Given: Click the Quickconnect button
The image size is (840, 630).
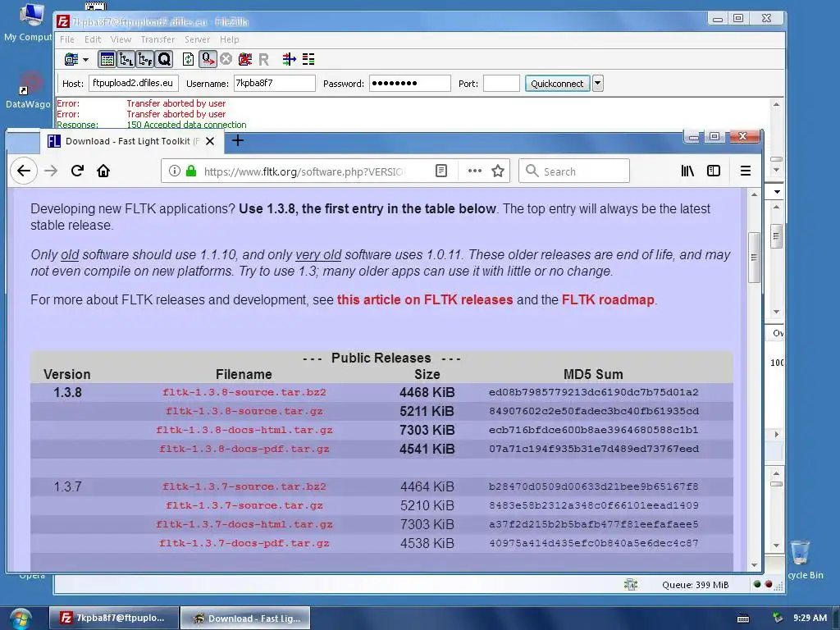Looking at the screenshot, I should pyautogui.click(x=557, y=83).
